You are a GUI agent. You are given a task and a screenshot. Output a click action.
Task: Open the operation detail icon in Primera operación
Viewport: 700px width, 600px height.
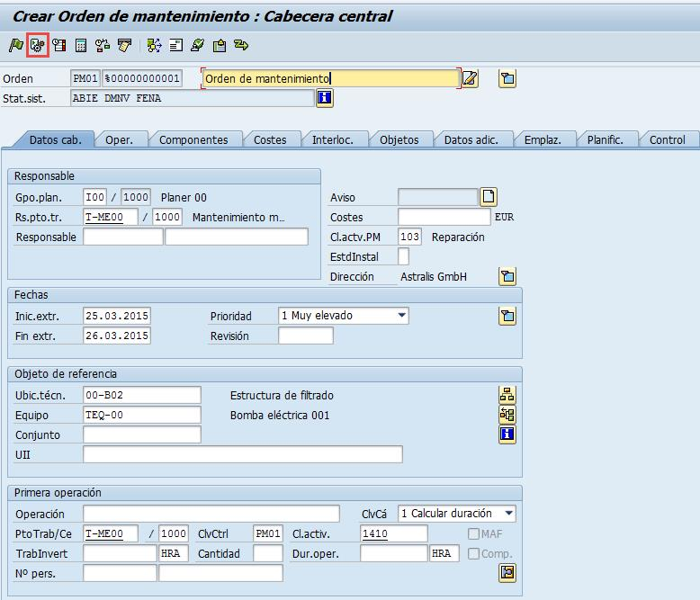coord(507,573)
